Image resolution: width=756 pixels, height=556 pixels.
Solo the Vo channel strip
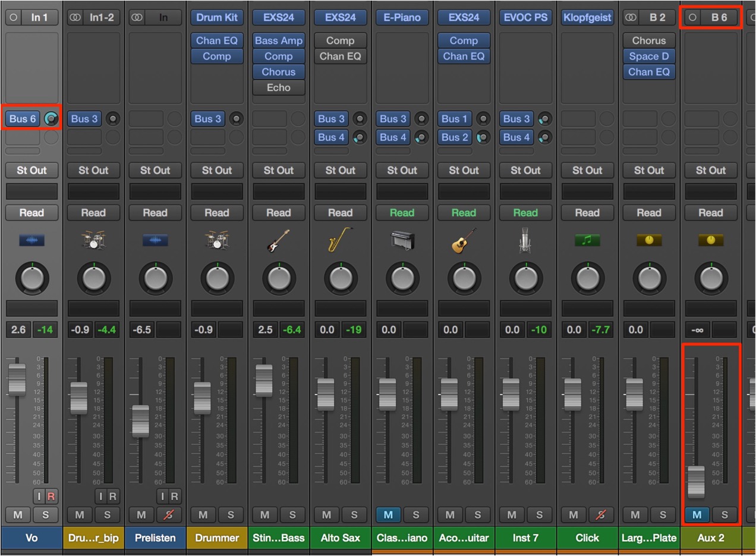45,515
